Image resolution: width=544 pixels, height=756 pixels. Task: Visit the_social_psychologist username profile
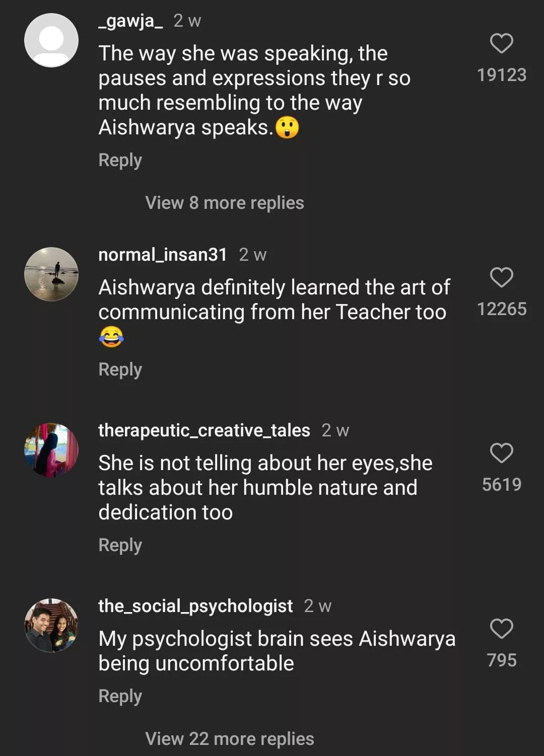pyautogui.click(x=195, y=606)
